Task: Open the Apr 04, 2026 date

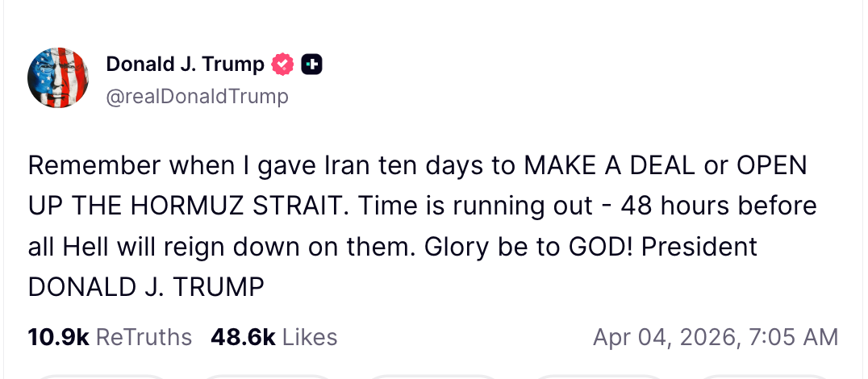Action: click(x=660, y=336)
